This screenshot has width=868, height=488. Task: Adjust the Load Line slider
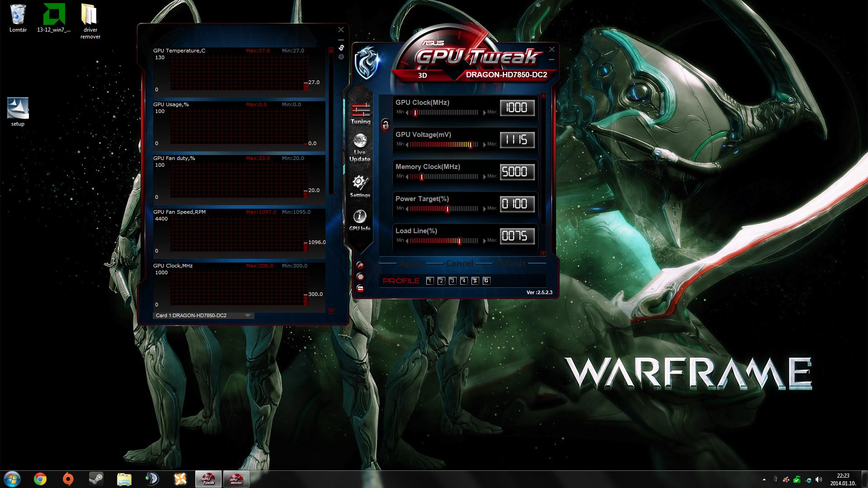point(444,241)
